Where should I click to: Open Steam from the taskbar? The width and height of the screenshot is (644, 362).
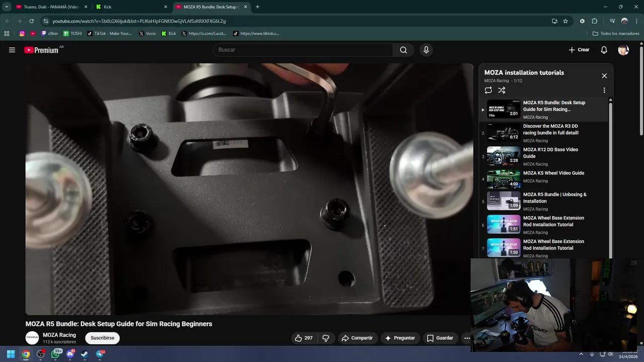85,354
